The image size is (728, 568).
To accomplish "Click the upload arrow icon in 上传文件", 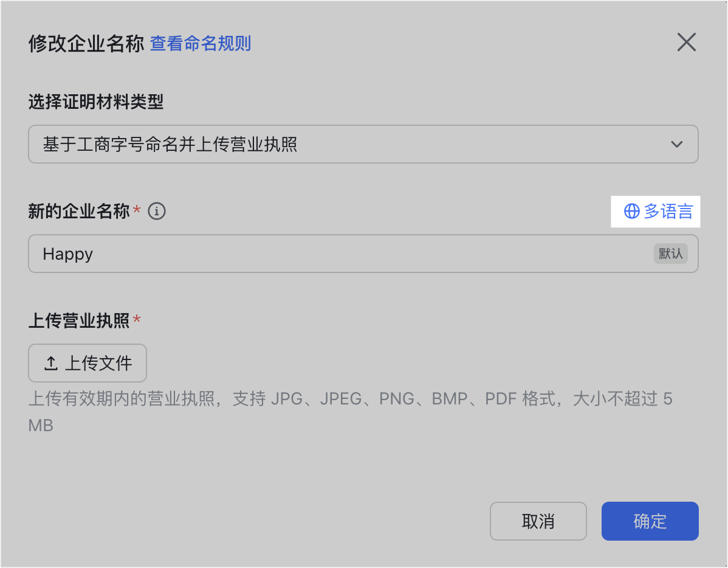I will point(50,363).
